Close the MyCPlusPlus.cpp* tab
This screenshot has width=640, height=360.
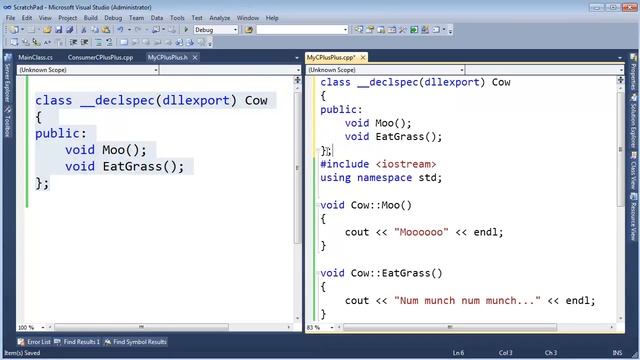coord(362,58)
